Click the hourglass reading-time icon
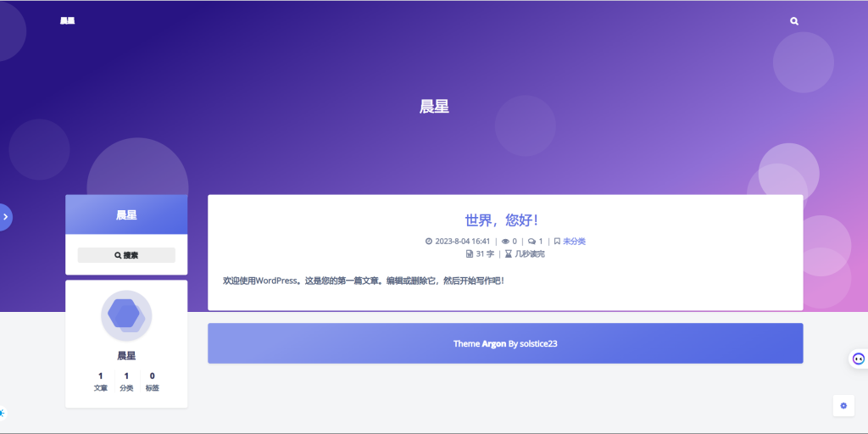The width and height of the screenshot is (868, 434). click(509, 253)
